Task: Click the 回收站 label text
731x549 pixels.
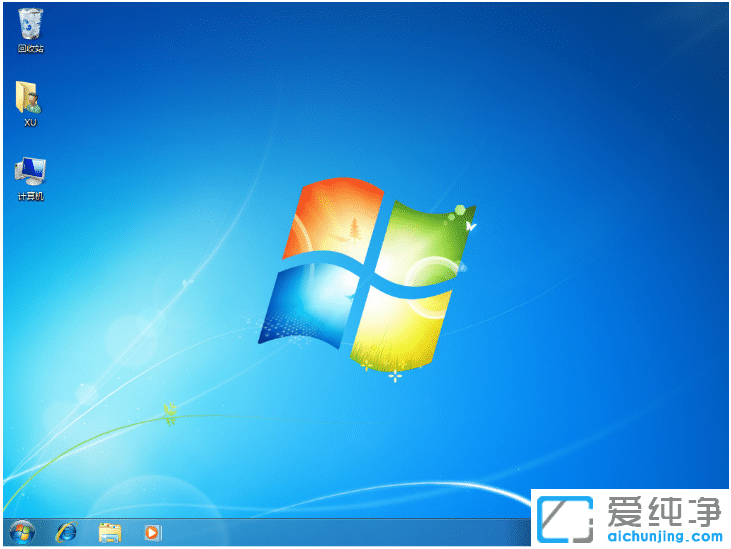Action: click(31, 49)
